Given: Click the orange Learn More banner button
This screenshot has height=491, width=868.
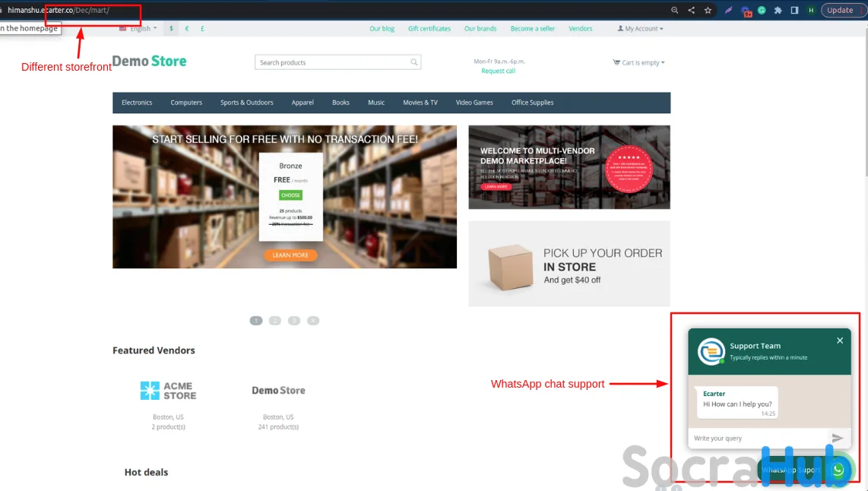Looking at the screenshot, I should pyautogui.click(x=290, y=255).
